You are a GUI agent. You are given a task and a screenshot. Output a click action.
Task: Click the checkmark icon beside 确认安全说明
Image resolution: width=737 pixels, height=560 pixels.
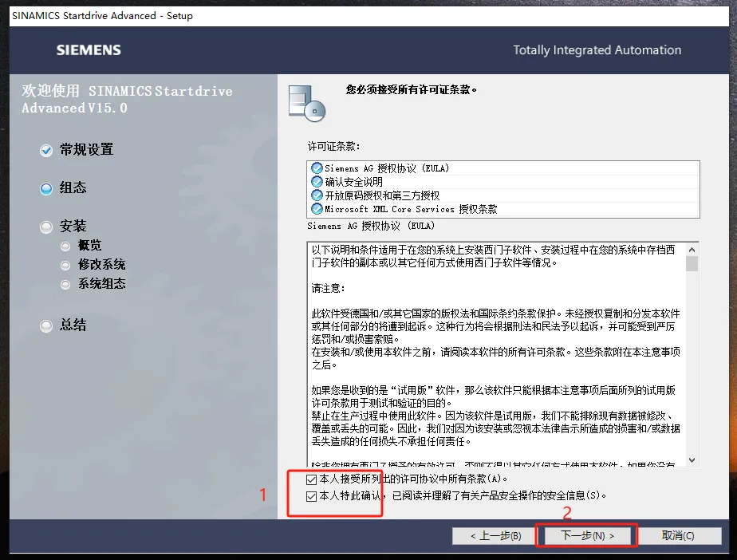tap(317, 182)
